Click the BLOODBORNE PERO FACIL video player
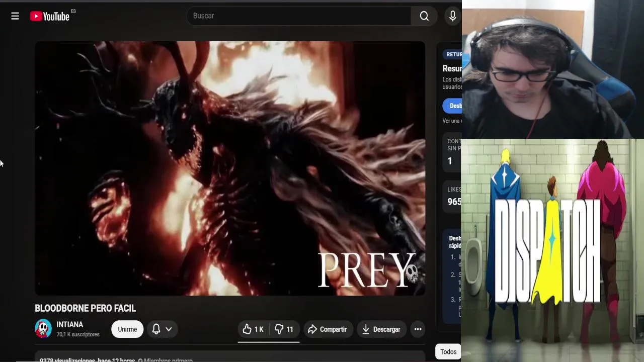The image size is (644, 362). coord(230,168)
